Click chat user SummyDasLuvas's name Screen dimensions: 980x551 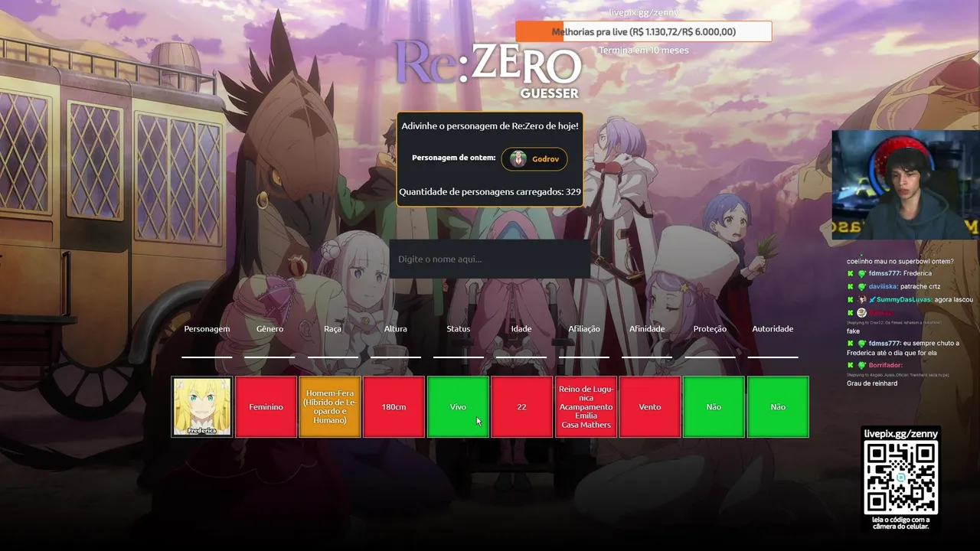tap(903, 299)
